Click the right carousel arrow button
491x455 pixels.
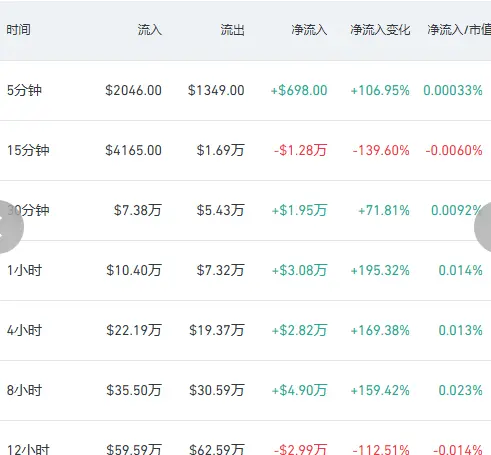484,227
